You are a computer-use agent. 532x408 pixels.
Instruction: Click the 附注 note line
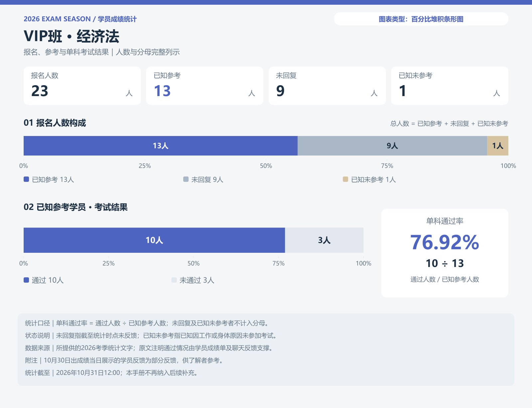[124, 360]
